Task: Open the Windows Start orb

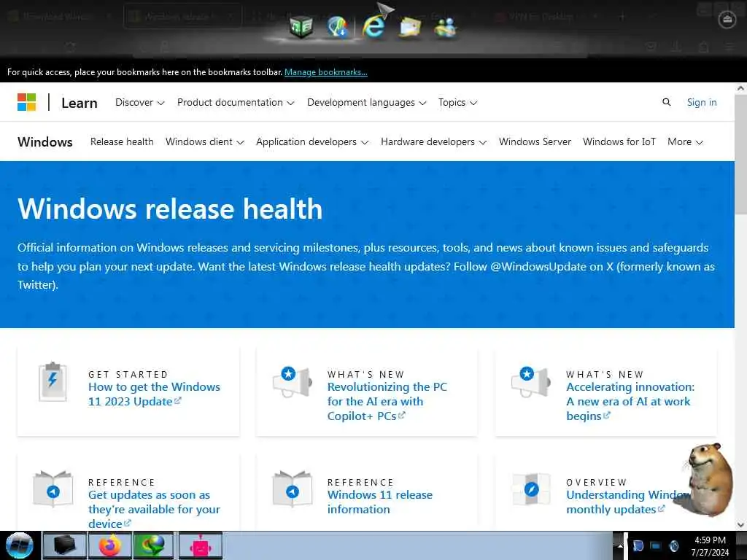Action: click(20, 545)
